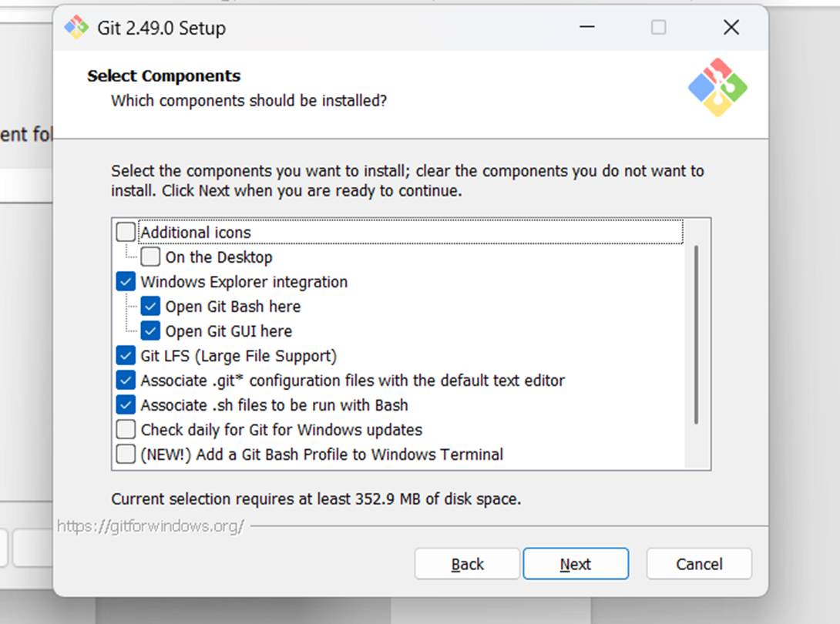Click 'Which components should be installed?' text
The width and height of the screenshot is (840, 624).
pos(249,101)
